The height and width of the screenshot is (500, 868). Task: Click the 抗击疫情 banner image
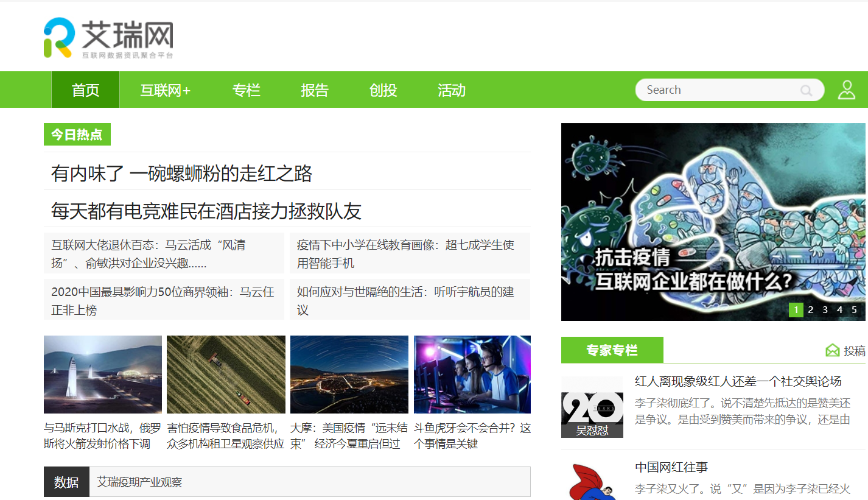pos(713,222)
